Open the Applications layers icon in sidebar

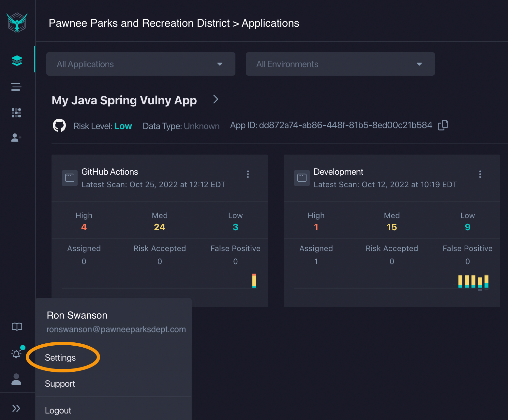pos(16,60)
